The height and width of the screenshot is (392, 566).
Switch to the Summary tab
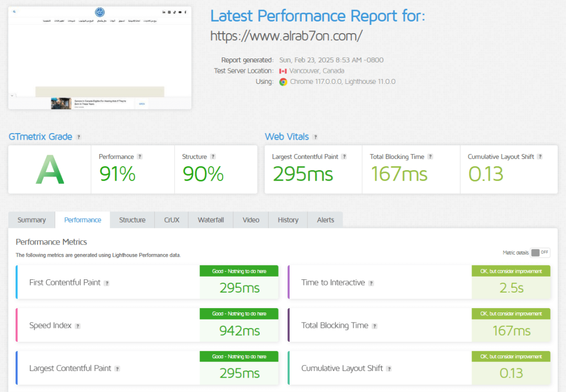(32, 220)
